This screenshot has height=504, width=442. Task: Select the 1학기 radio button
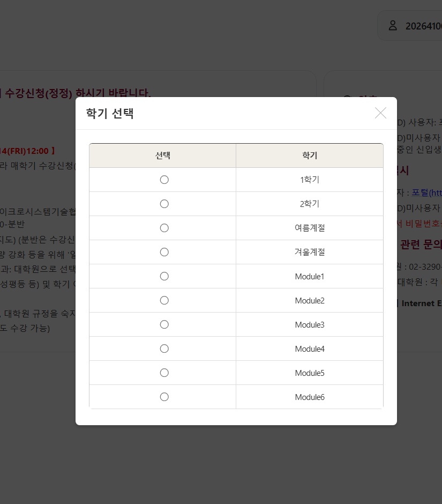pyautogui.click(x=164, y=180)
